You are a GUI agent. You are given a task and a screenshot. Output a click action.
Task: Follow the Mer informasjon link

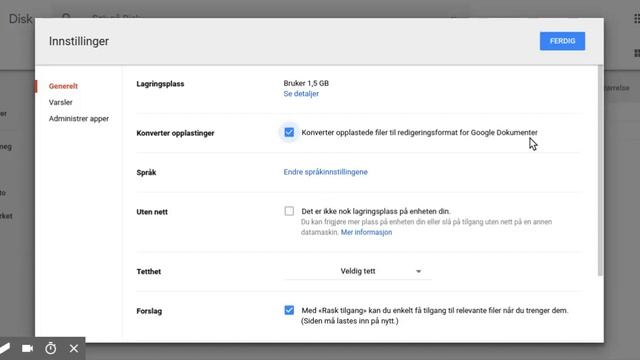[367, 232]
